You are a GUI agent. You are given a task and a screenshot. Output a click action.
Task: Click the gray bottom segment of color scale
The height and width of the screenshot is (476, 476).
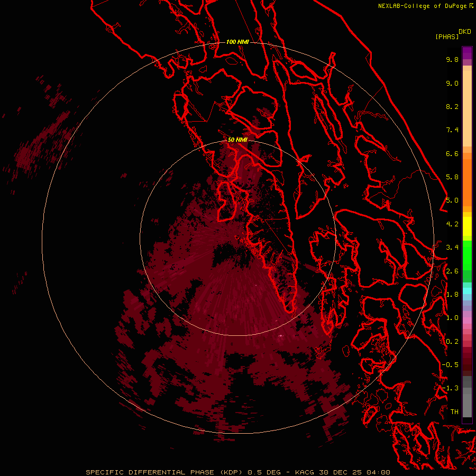point(467,404)
